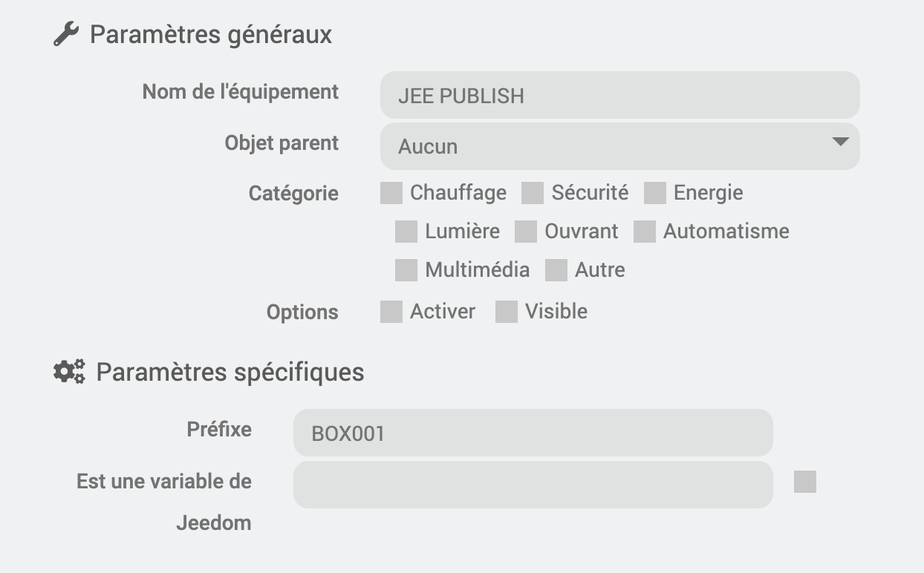
Task: Tick the Sécurité category checkbox
Action: coord(533,193)
